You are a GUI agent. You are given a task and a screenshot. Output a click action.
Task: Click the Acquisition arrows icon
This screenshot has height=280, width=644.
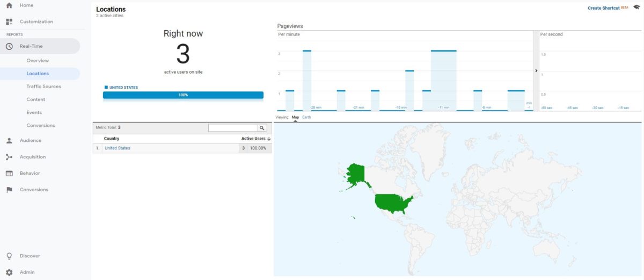tap(9, 157)
